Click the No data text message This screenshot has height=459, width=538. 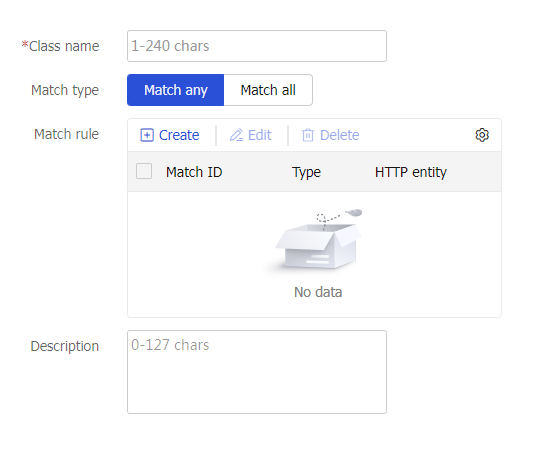[x=318, y=292]
